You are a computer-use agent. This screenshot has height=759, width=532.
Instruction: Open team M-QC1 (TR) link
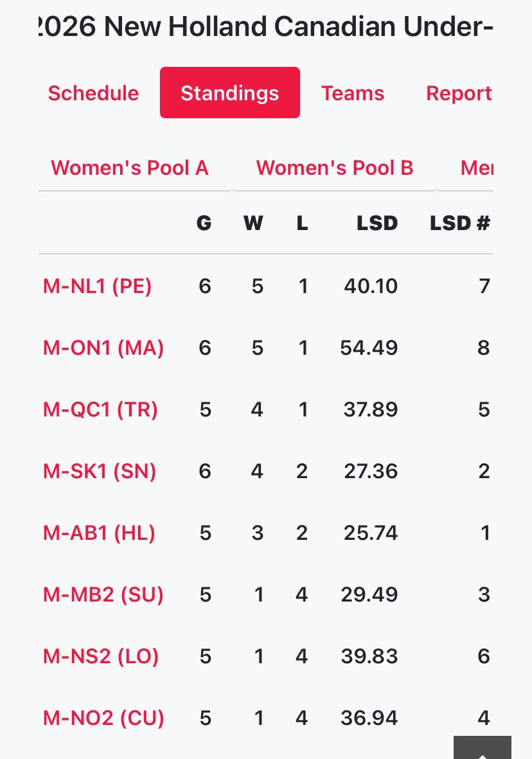point(101,409)
